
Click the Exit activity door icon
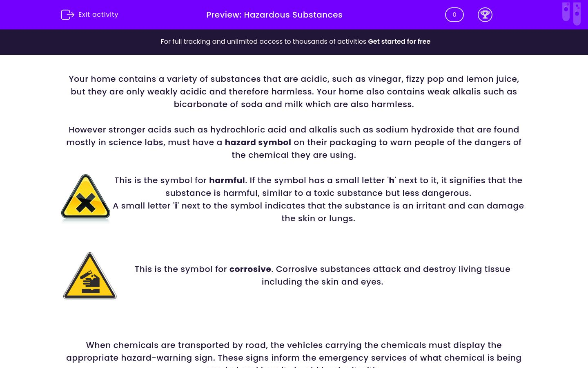tap(68, 15)
